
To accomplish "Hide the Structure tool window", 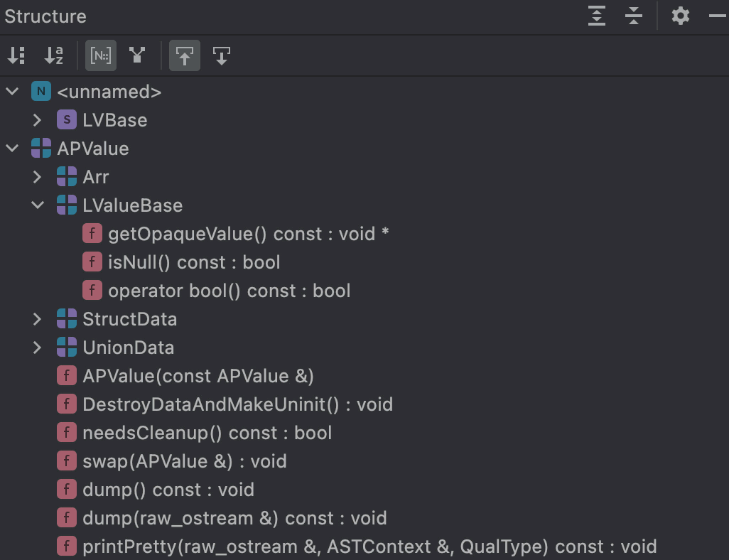I will 718,16.
